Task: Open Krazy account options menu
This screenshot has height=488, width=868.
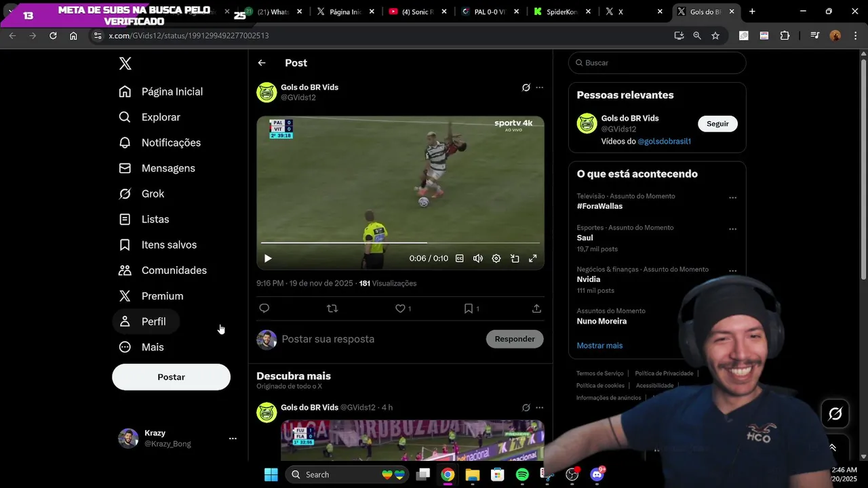Action: click(x=233, y=439)
